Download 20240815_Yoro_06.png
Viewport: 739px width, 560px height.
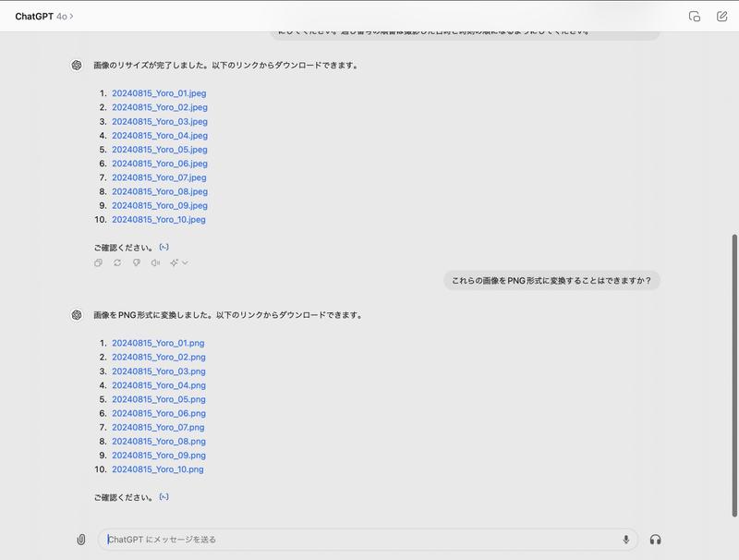pos(159,413)
